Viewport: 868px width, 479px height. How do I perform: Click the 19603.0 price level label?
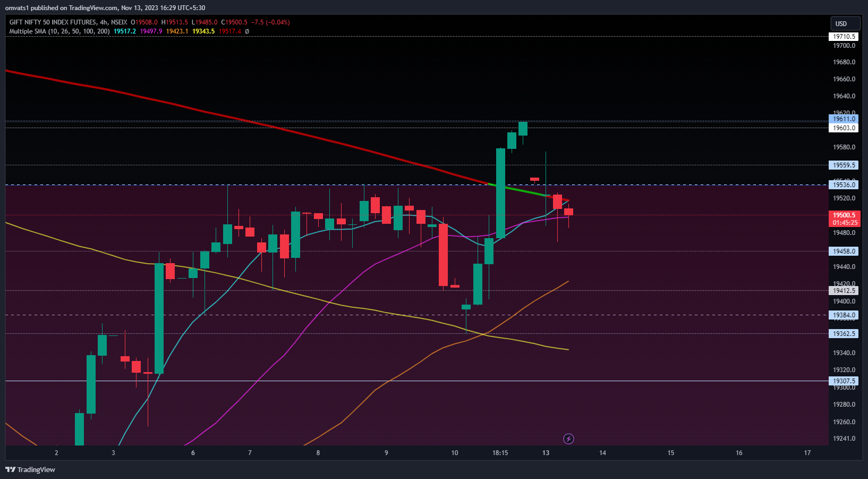(x=844, y=128)
